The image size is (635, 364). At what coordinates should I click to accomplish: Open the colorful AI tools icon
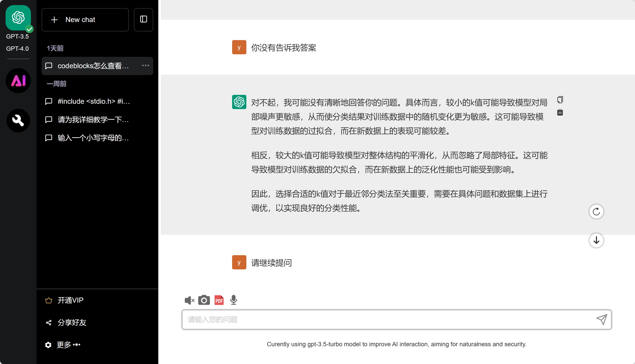18,81
